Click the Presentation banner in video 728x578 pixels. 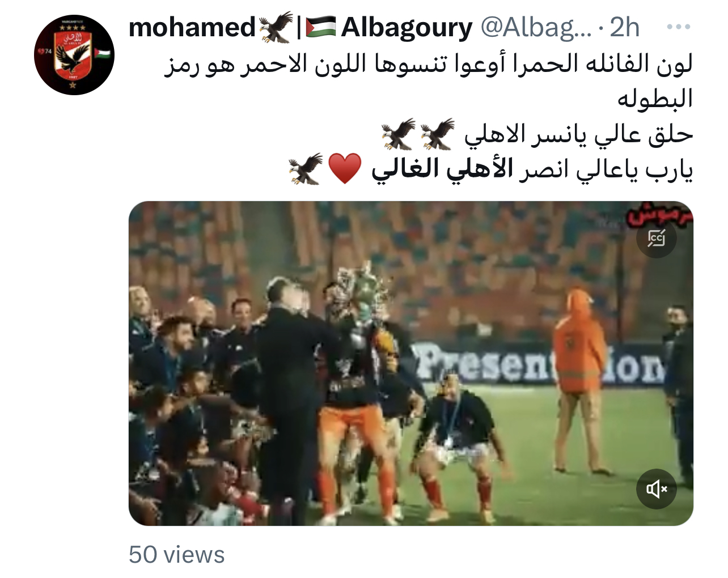click(539, 363)
